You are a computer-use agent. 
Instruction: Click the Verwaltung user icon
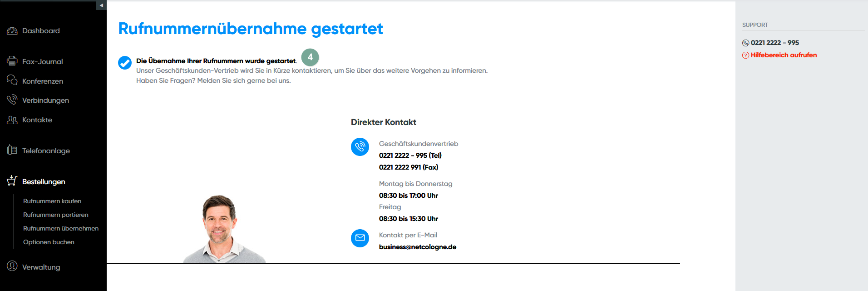coord(12,266)
